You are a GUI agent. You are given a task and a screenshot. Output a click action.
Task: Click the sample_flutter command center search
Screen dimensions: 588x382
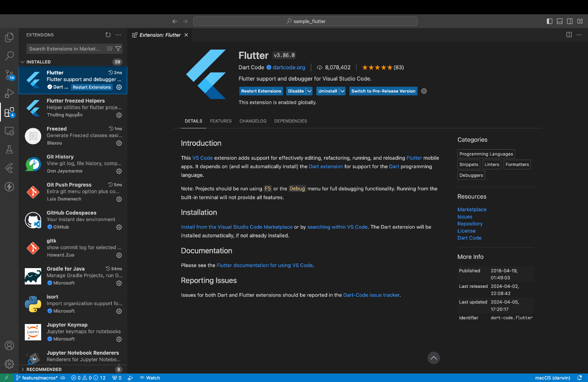tap(305, 21)
